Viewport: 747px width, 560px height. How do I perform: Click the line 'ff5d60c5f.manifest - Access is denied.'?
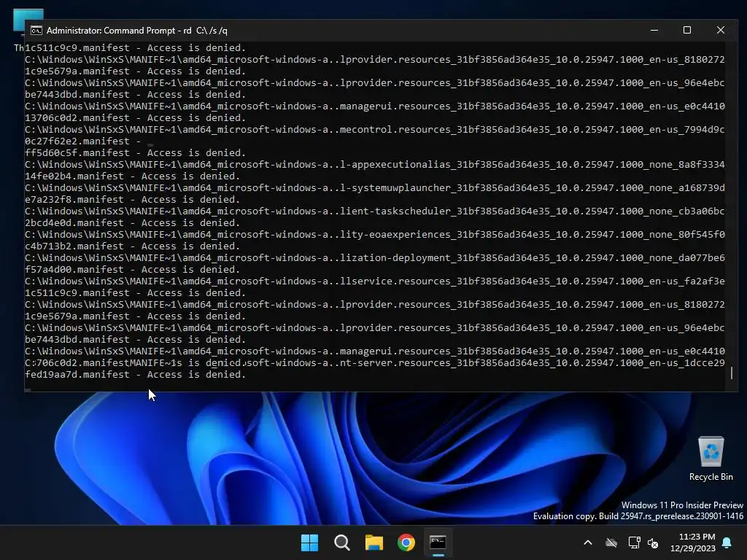135,153
